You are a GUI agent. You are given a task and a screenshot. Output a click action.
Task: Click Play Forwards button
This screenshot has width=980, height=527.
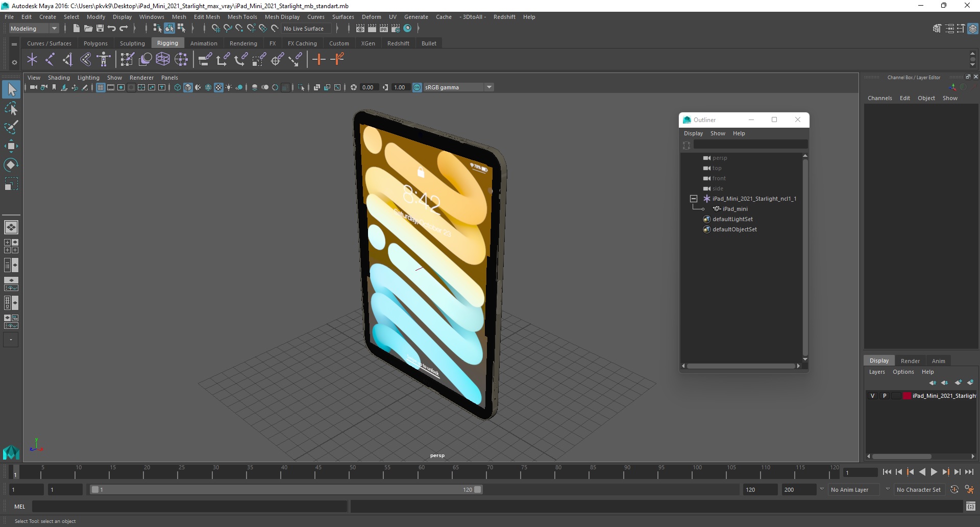pyautogui.click(x=934, y=472)
